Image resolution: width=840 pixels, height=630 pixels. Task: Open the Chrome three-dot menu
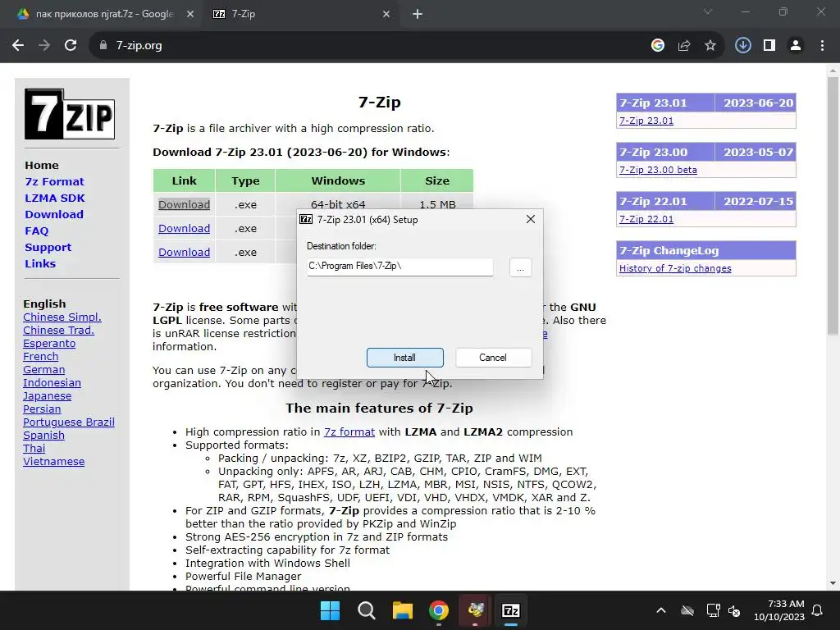pos(822,46)
